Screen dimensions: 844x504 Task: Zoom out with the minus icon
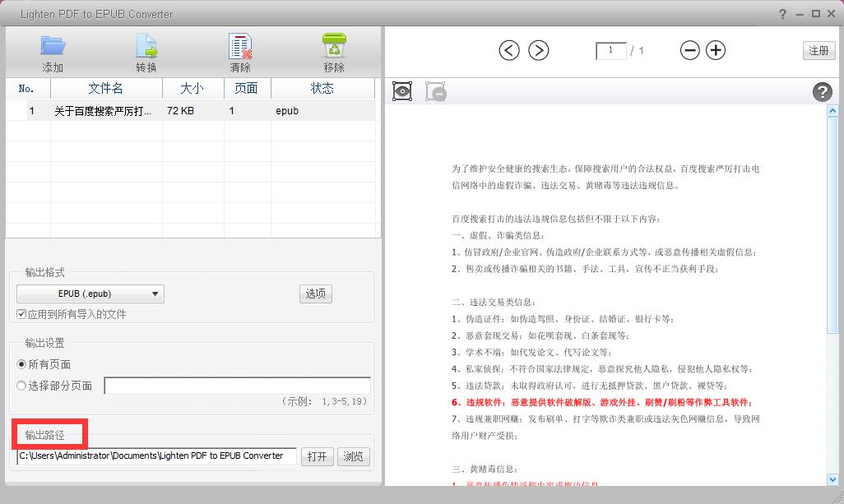pos(689,50)
